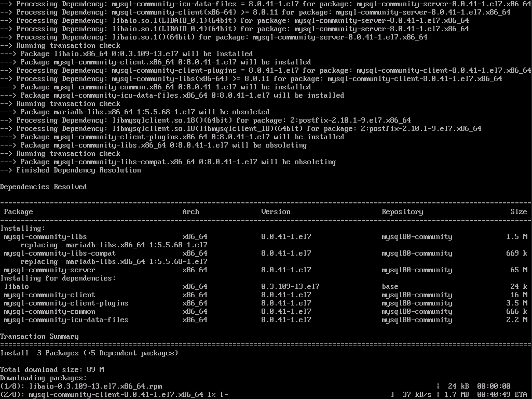Screen dimensions: 532x399
Task: Click the '669 k' size for libs-compat
Action: coord(517,254)
